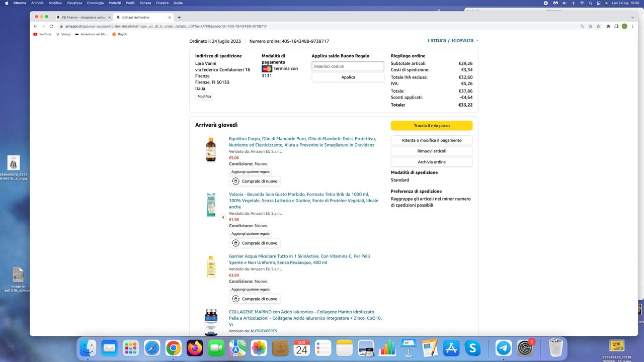The height and width of the screenshot is (362, 644).
Task: Open Telegram from the Dock
Action: coord(503,347)
